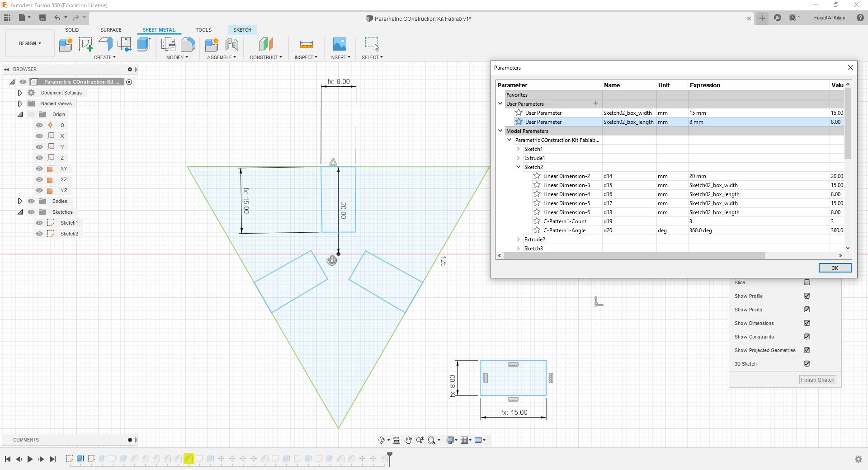
Task: Expand Document Settings in browser
Action: coord(20,93)
